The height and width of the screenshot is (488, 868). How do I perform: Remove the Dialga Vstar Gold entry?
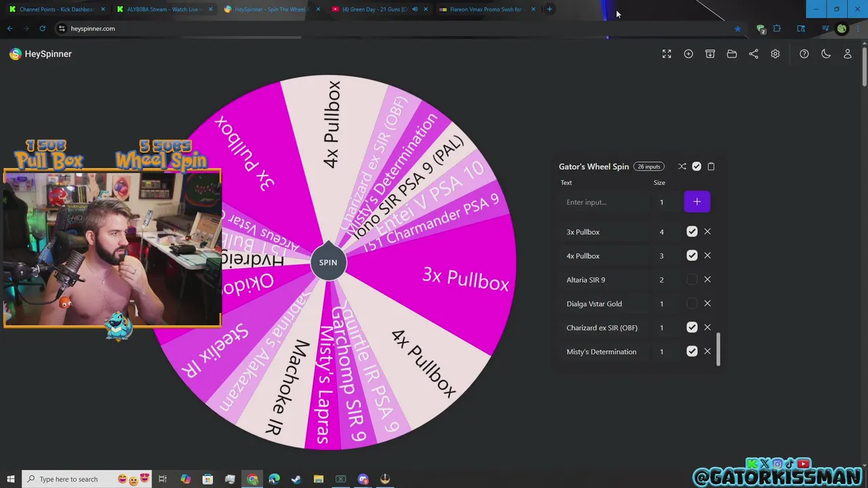[707, 304]
